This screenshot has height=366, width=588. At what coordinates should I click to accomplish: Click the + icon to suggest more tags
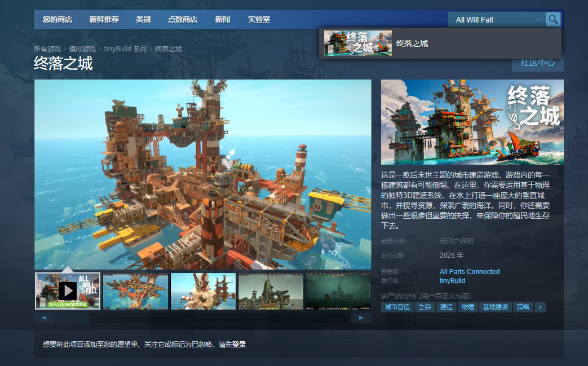click(x=539, y=307)
